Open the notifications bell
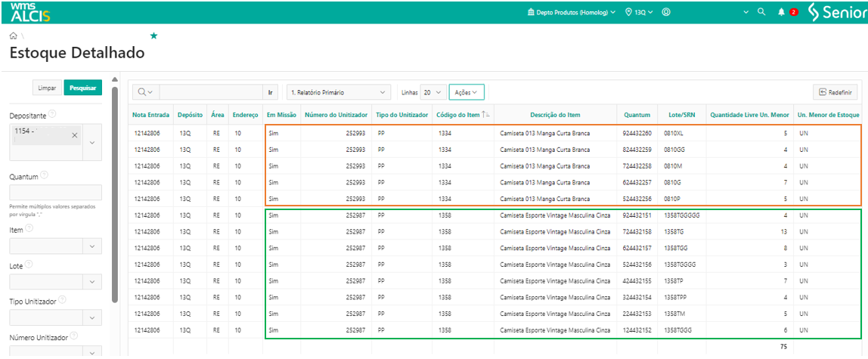The image size is (868, 359). [781, 12]
